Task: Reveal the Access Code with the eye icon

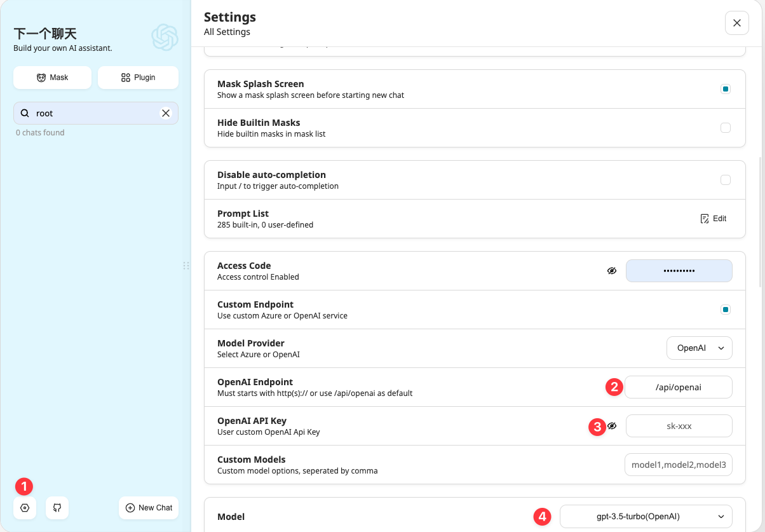Action: 612,271
